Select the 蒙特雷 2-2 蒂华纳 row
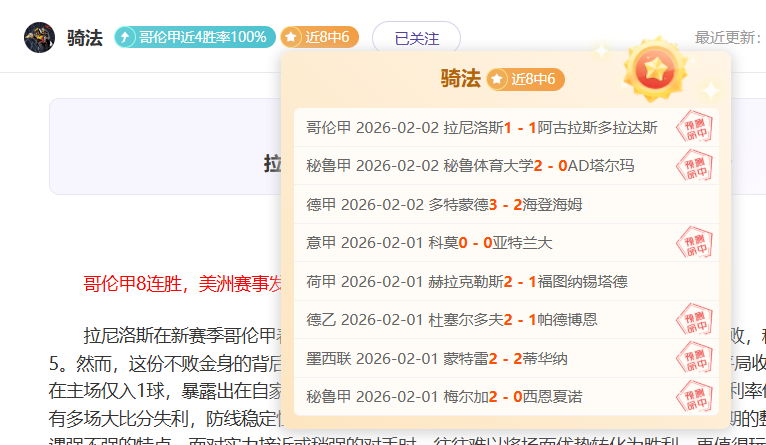Viewport: 766px width, 445px height. (x=437, y=358)
